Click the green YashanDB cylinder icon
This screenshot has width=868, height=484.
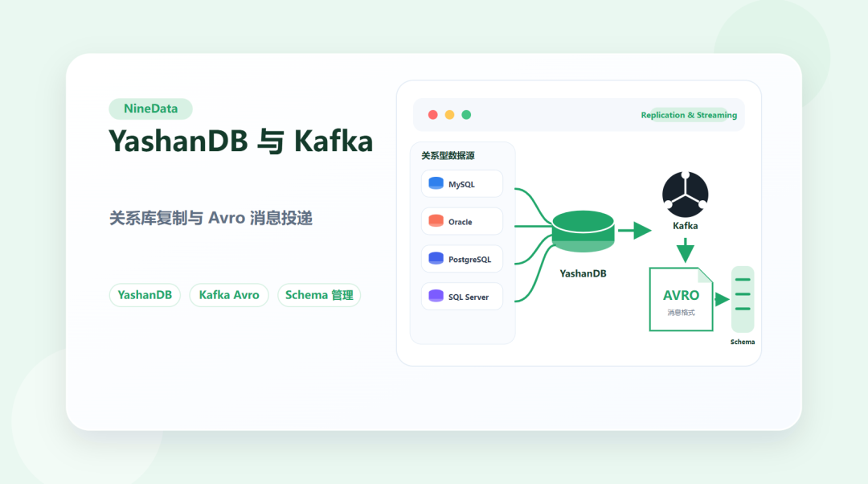[x=583, y=232]
